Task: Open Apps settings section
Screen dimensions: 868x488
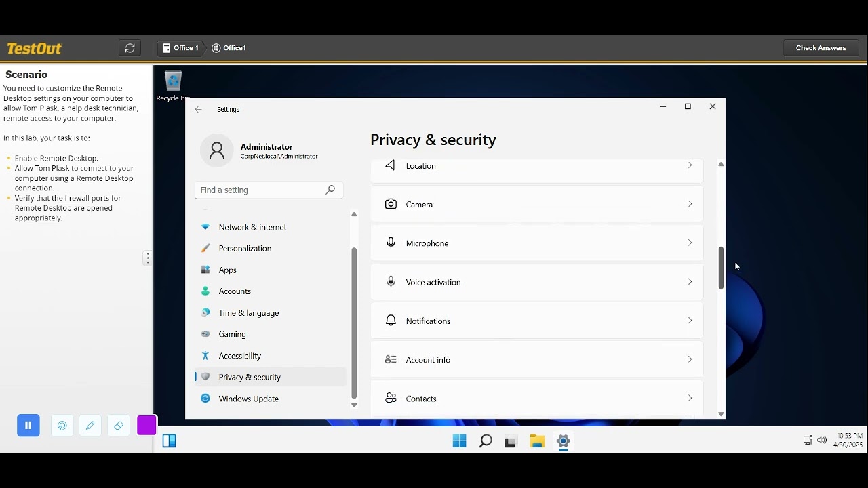Action: click(271, 270)
